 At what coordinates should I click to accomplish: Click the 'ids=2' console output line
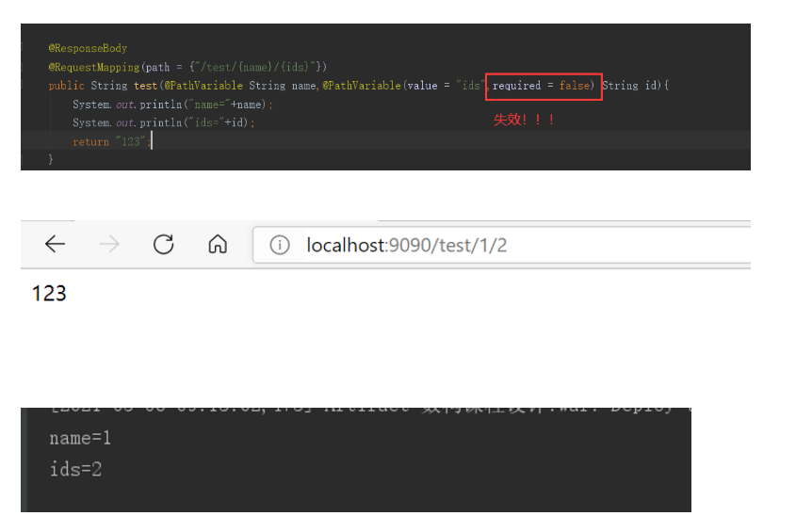coord(75,470)
